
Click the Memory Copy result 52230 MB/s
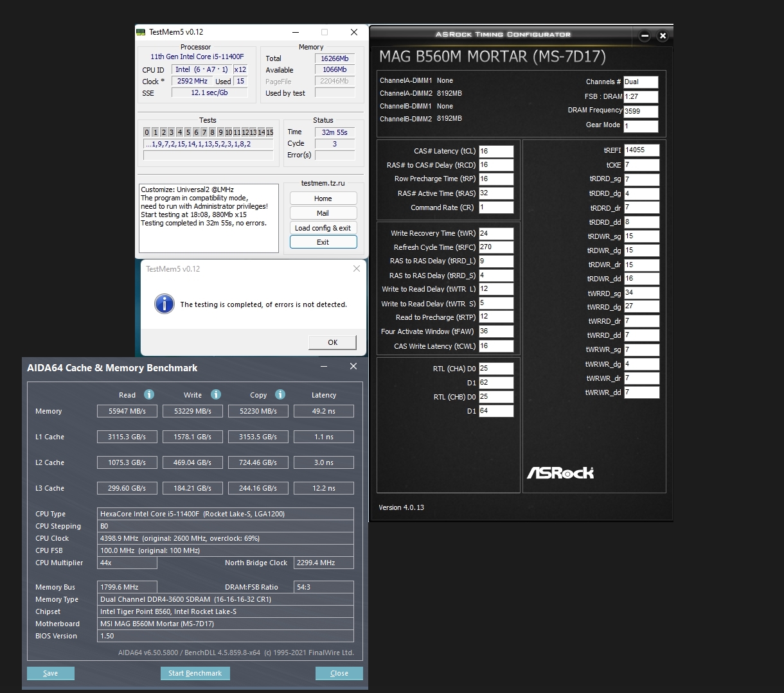point(258,411)
